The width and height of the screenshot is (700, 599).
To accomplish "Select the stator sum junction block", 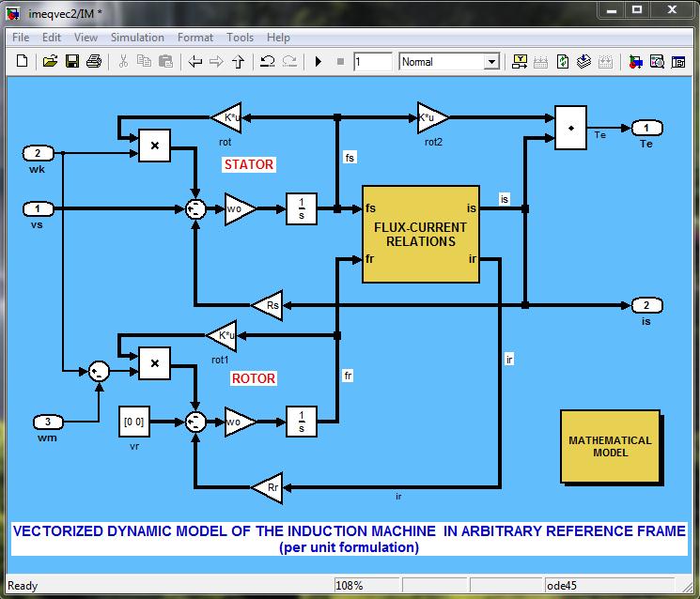I will 195,208.
